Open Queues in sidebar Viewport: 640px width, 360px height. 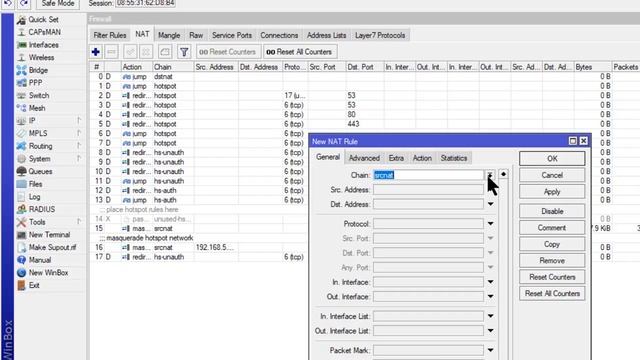point(40,171)
